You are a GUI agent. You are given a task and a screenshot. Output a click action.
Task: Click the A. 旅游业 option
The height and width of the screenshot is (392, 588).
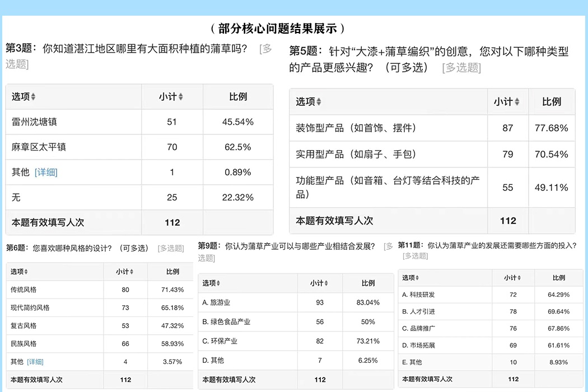[216, 302]
